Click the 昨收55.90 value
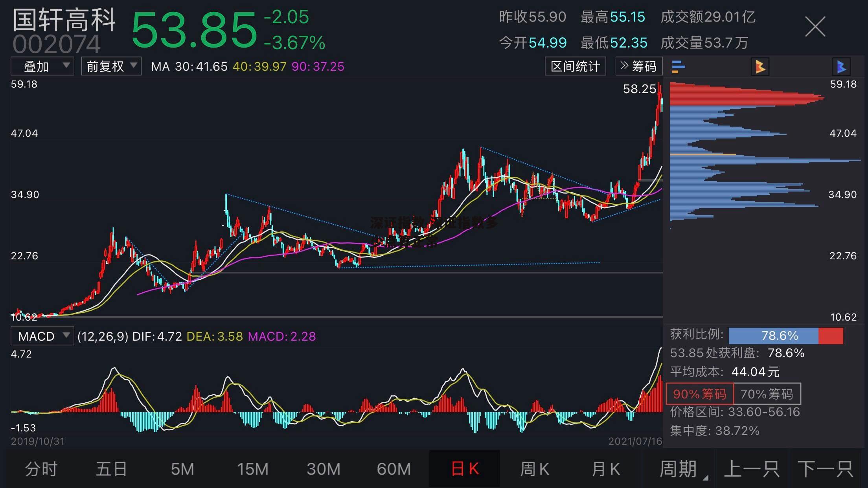868x488 pixels. [x=533, y=17]
